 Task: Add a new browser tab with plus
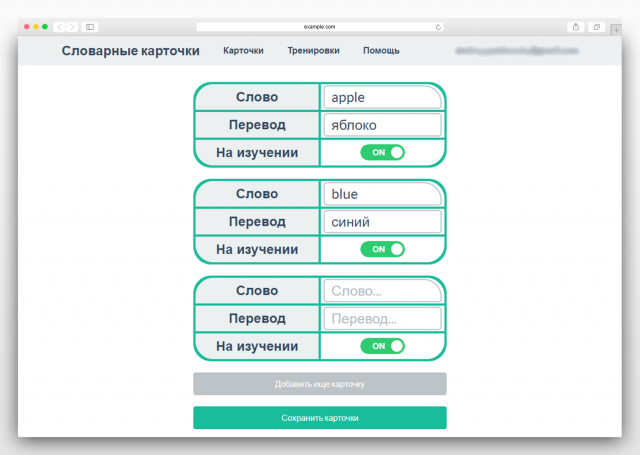tap(616, 30)
